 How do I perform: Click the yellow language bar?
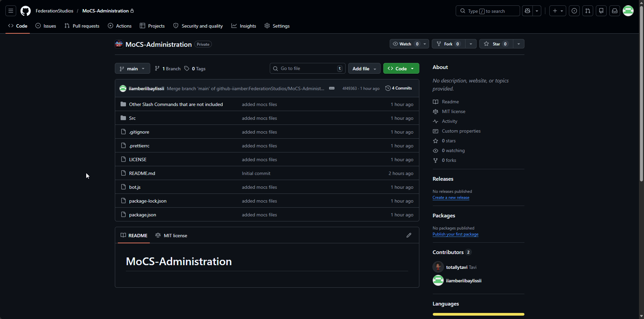click(478, 314)
